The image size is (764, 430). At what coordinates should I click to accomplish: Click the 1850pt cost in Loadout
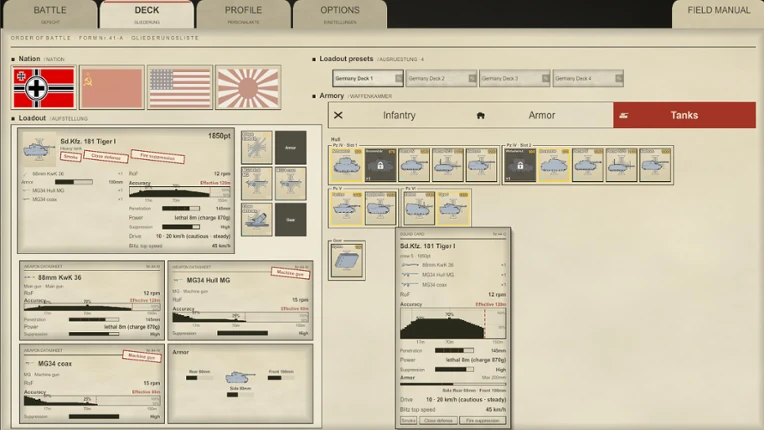pos(219,136)
